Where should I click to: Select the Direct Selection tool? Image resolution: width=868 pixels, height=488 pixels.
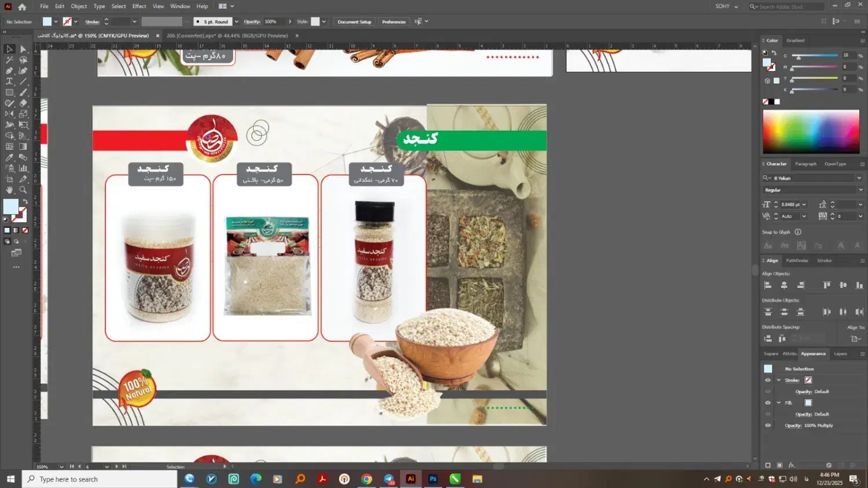click(x=23, y=49)
